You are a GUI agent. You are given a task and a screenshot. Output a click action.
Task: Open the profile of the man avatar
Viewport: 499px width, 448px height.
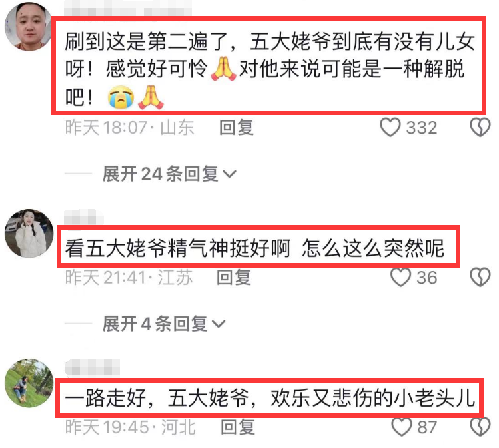point(29,26)
